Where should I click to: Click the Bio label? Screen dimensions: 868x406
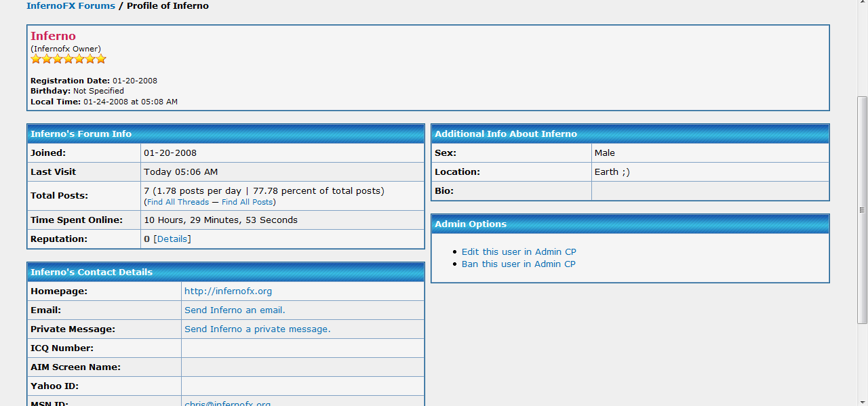coord(444,191)
